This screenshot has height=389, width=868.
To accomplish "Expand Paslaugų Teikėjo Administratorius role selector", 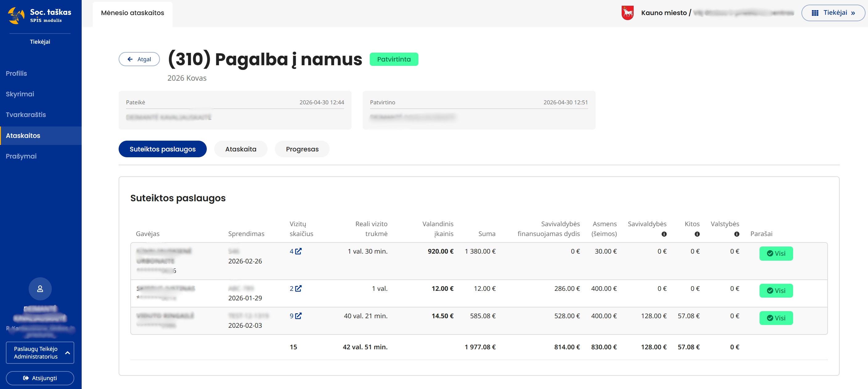I will [x=40, y=353].
